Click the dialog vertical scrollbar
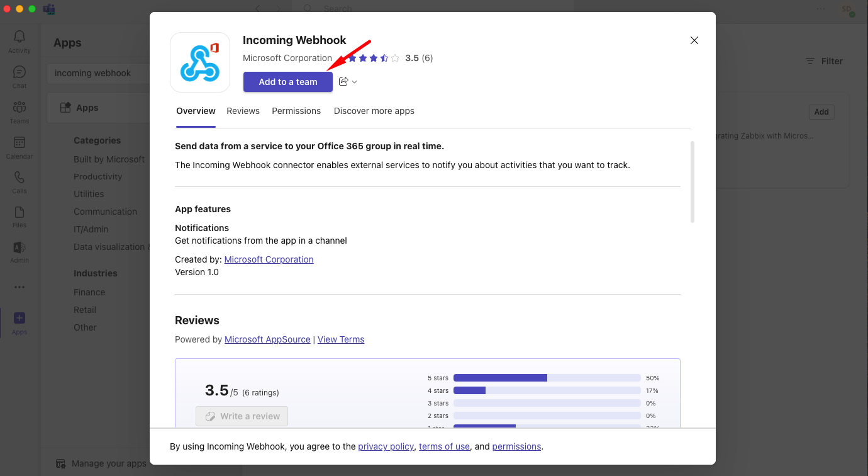868x476 pixels. (693, 182)
